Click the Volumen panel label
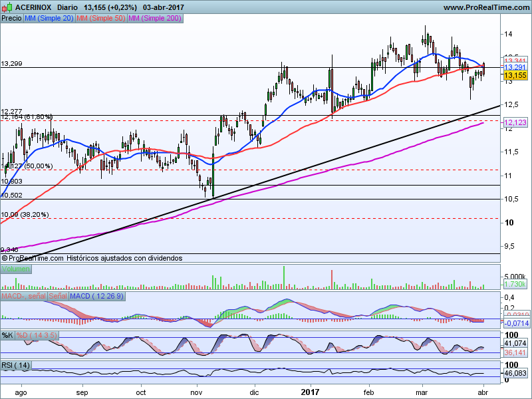 pyautogui.click(x=15, y=269)
